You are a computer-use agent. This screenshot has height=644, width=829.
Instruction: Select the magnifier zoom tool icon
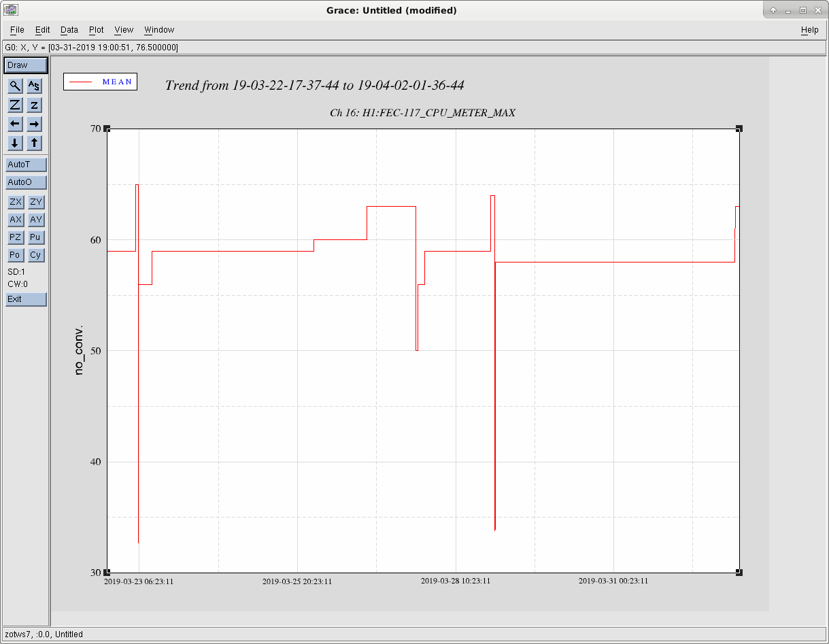tap(15, 86)
